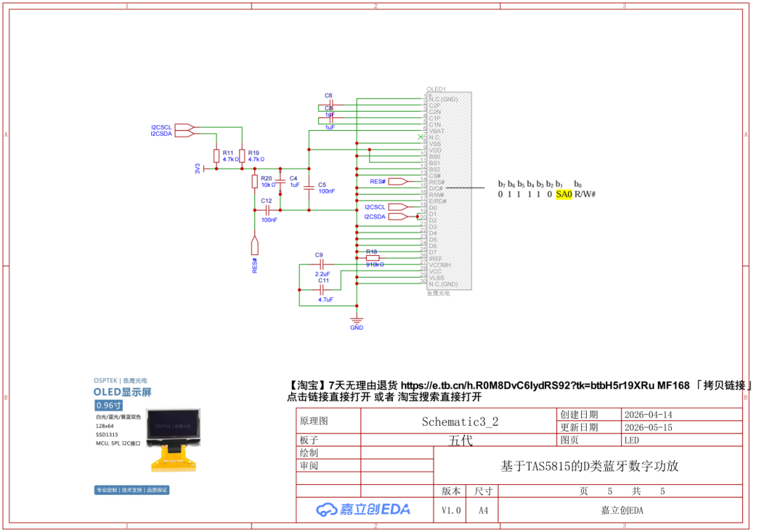
Task: Click the 基于TAS5815的D类蓝牙数字功放 project title
Action: [x=589, y=466]
